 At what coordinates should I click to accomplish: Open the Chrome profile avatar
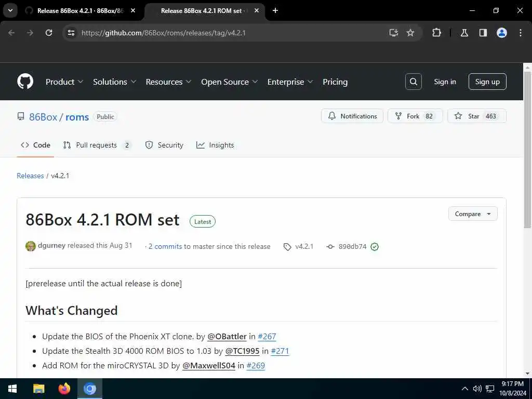(x=502, y=33)
